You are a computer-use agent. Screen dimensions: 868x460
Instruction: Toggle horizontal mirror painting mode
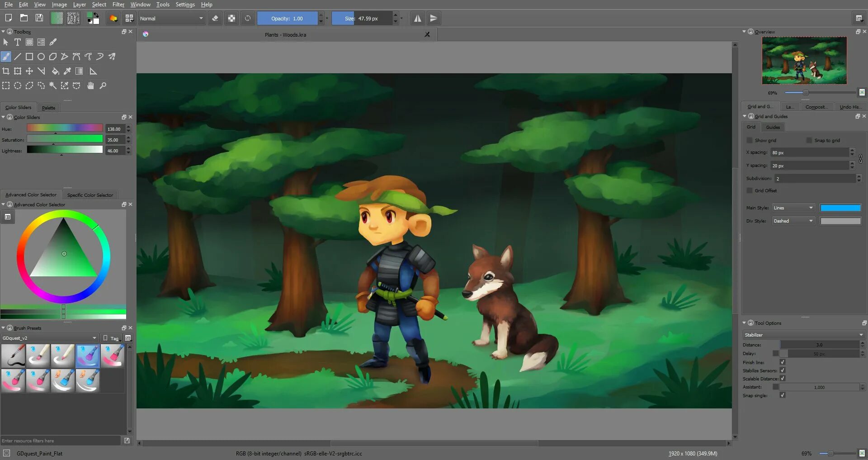click(418, 18)
